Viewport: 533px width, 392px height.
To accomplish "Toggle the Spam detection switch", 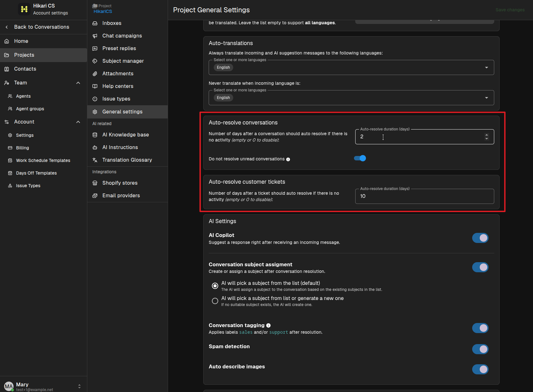I will pos(480,349).
